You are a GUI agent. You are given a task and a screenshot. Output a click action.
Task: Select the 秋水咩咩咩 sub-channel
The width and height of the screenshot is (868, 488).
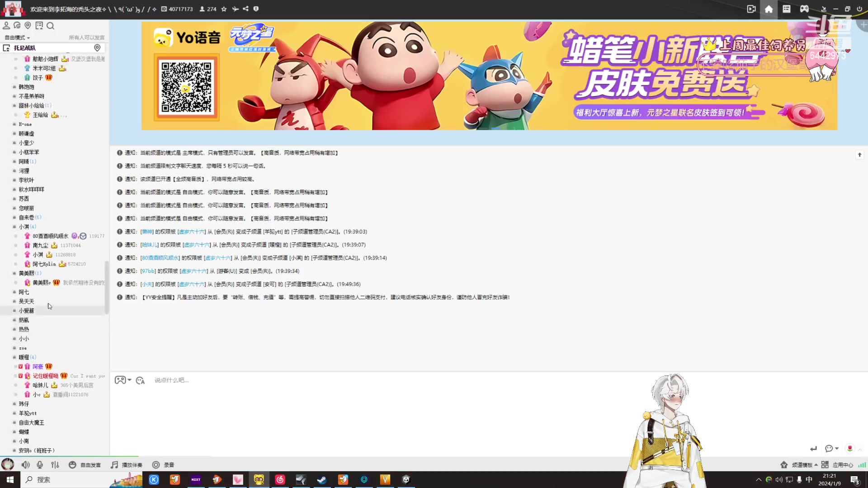[x=32, y=190]
